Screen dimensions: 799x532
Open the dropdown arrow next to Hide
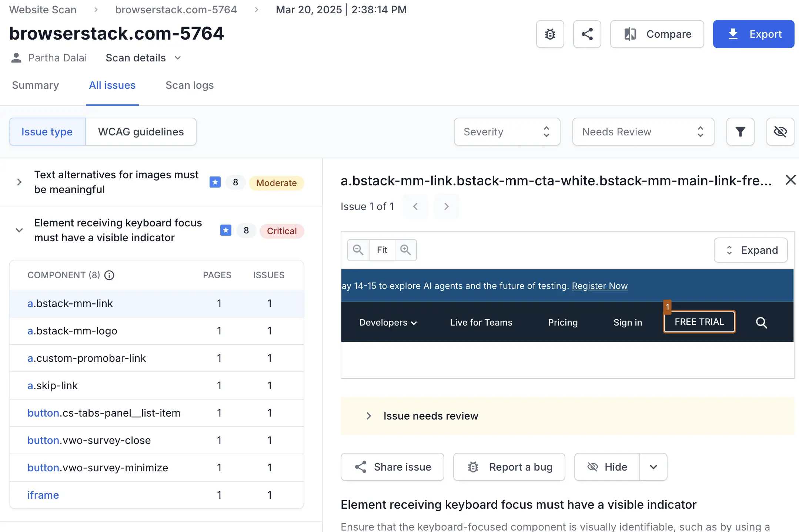coord(653,467)
